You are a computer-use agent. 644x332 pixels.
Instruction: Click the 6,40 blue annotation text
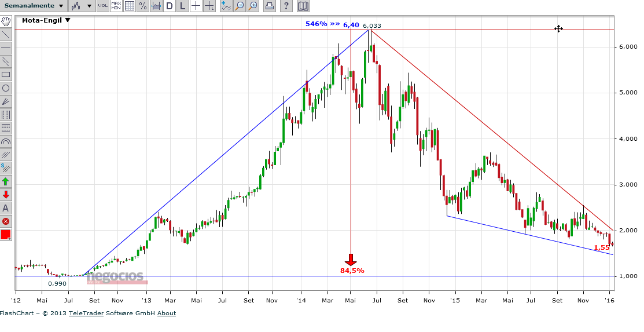click(351, 25)
